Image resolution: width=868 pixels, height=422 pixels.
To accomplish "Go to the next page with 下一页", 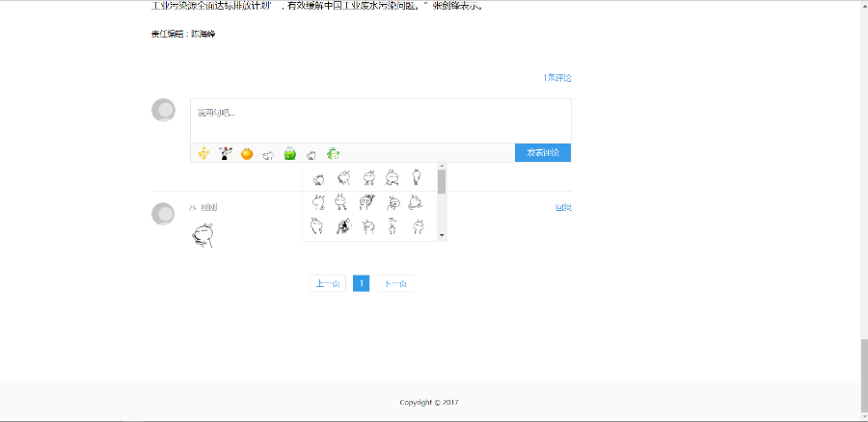I will [x=395, y=283].
